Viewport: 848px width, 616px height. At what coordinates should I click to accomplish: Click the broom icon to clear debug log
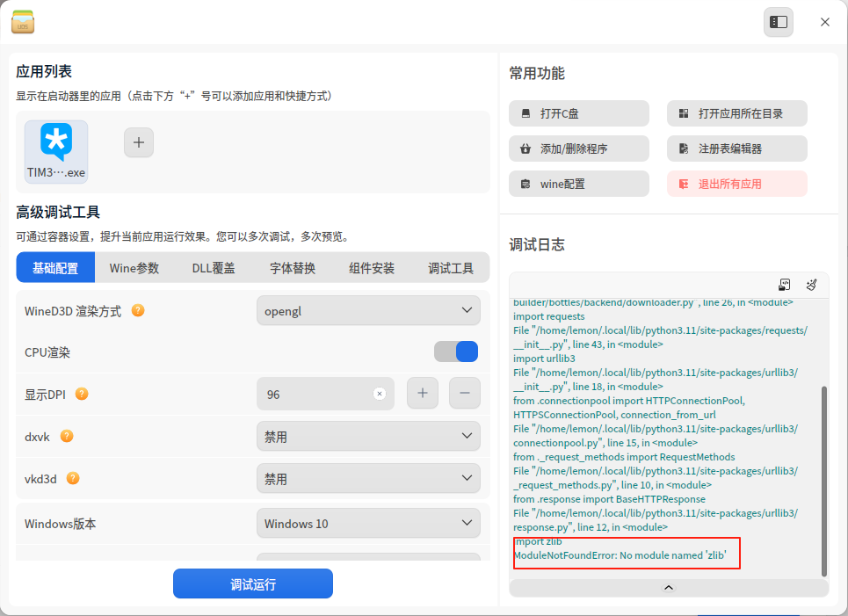click(811, 285)
